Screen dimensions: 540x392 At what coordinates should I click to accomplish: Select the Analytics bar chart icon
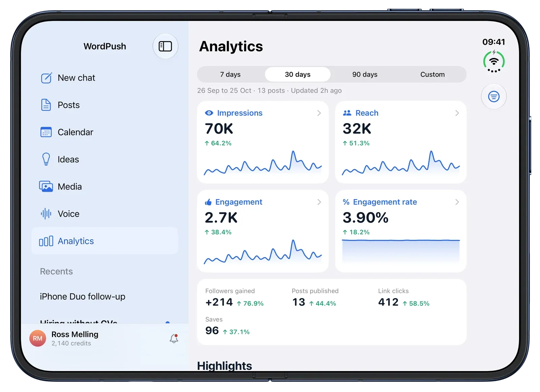click(x=46, y=241)
